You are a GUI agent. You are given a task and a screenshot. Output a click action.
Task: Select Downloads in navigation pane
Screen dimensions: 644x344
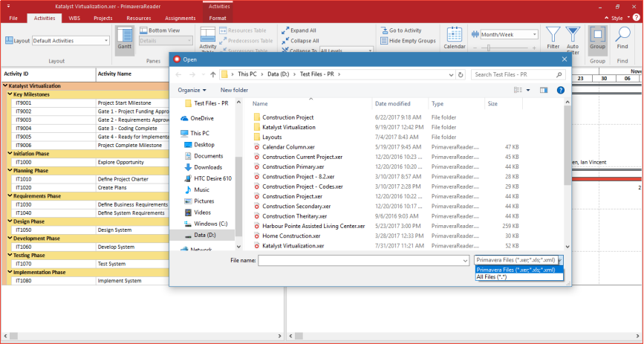(204, 167)
